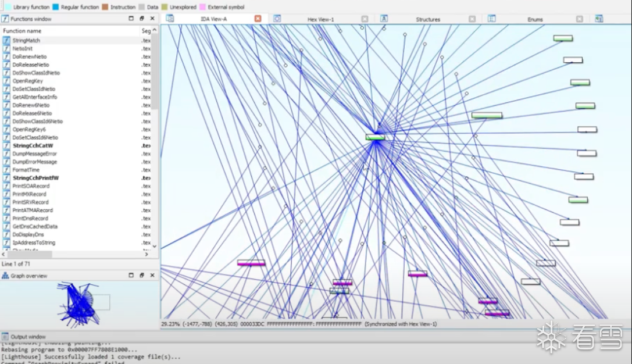
Task: Click the graph overview thumbnail
Action: 80,304
